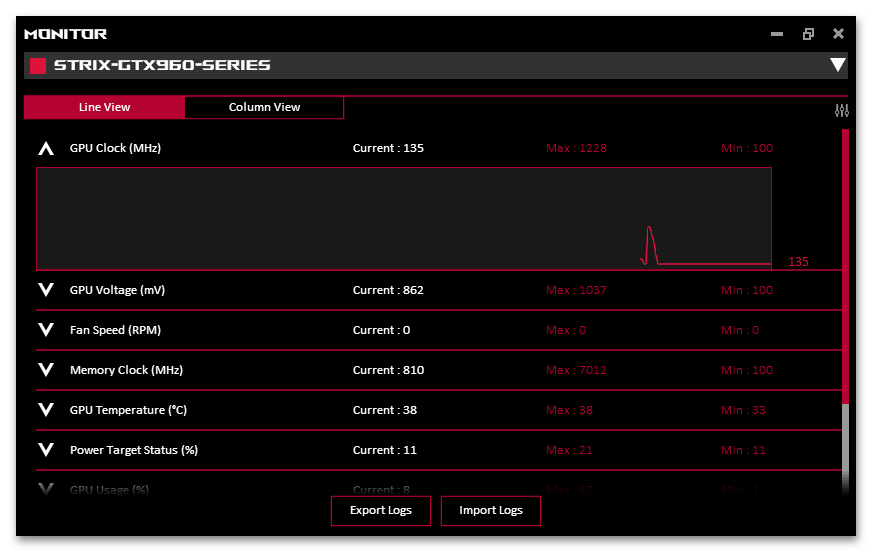872x552 pixels.
Task: Open the STRIX-GTX960-SERIES device dropdown
Action: pos(837,66)
